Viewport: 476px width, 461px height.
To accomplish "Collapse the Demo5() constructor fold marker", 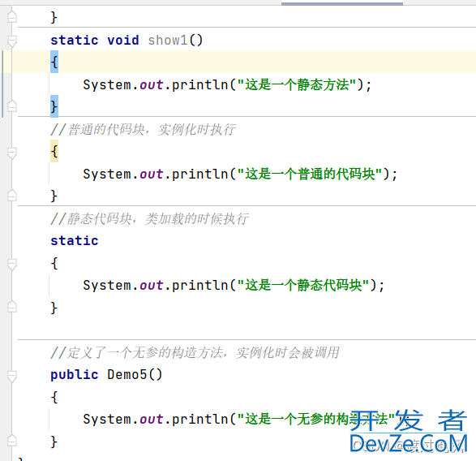I will click(x=12, y=376).
